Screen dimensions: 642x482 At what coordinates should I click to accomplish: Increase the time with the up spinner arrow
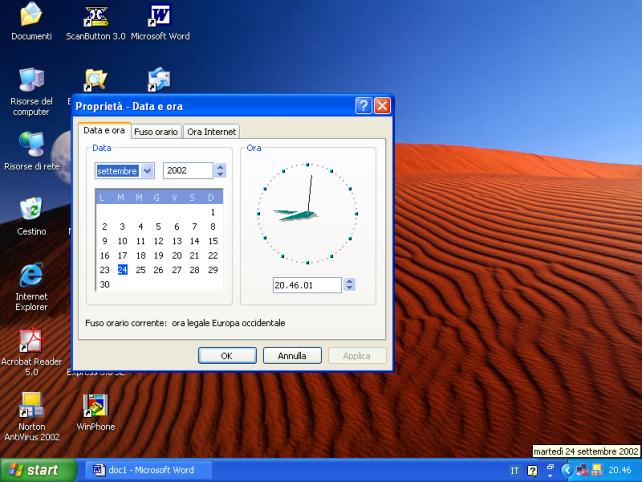pyautogui.click(x=349, y=281)
